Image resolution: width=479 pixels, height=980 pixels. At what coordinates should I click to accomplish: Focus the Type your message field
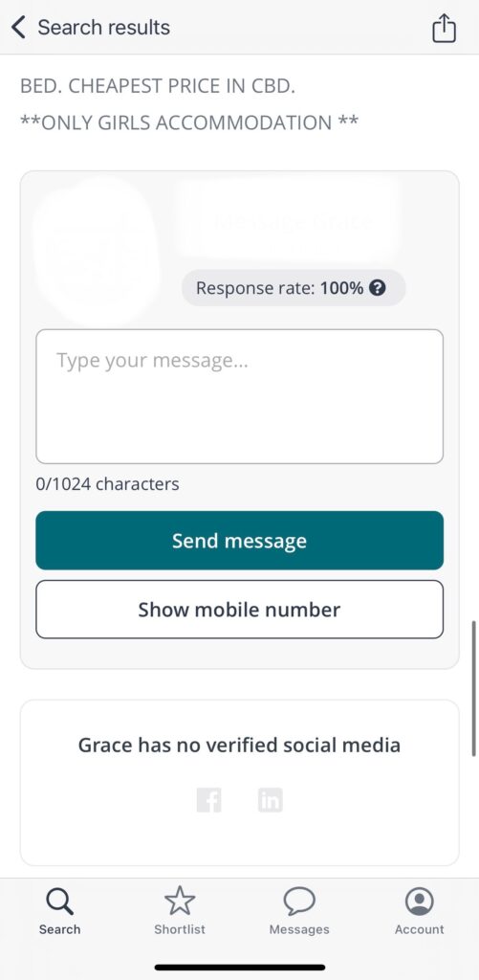point(239,396)
